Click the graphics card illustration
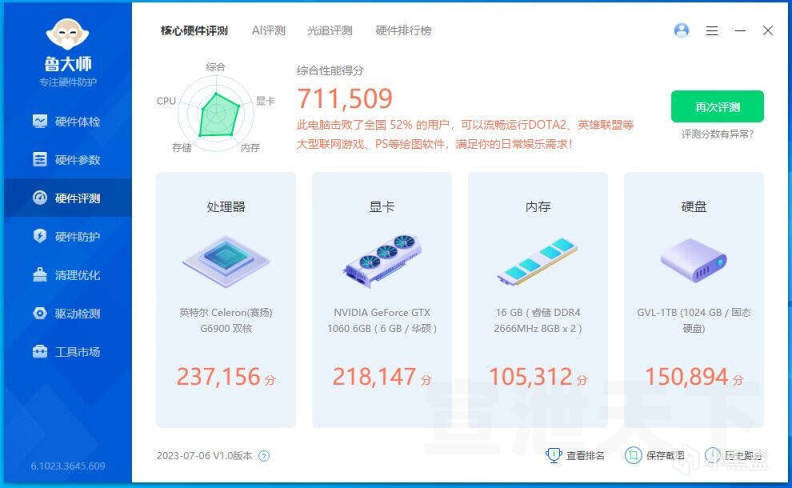Viewport: 792px width, 488px height. (x=382, y=260)
